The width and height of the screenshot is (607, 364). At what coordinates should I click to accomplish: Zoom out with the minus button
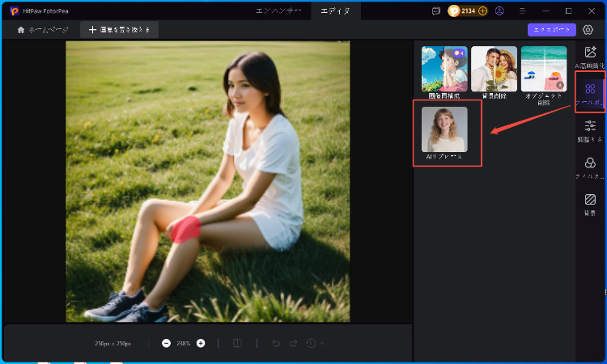click(166, 343)
